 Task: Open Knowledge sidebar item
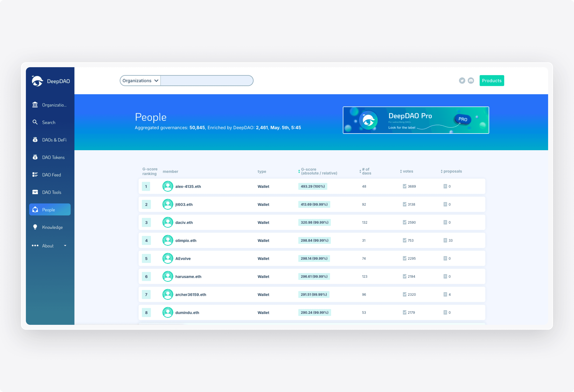[50, 227]
